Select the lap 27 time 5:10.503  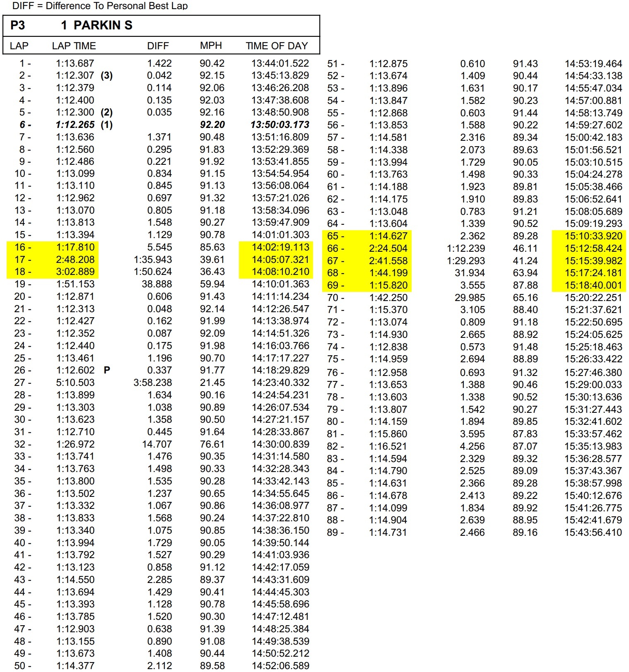point(75,383)
